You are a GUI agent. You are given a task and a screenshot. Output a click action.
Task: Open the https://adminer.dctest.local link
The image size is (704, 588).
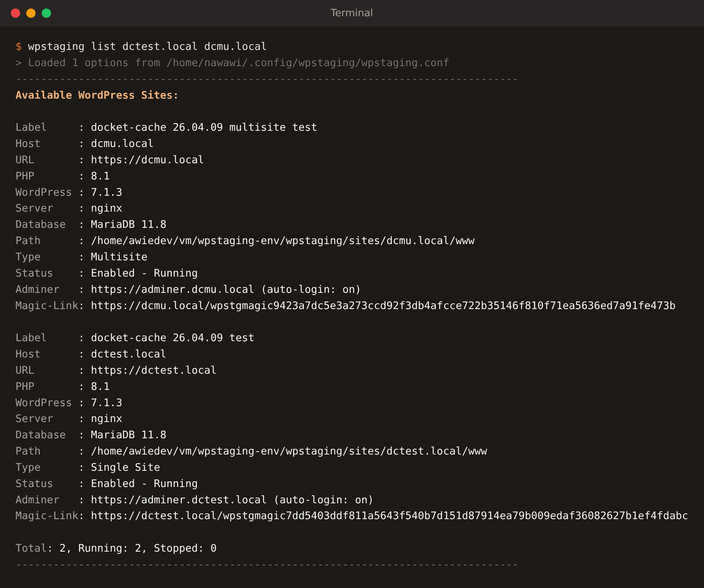click(x=179, y=500)
